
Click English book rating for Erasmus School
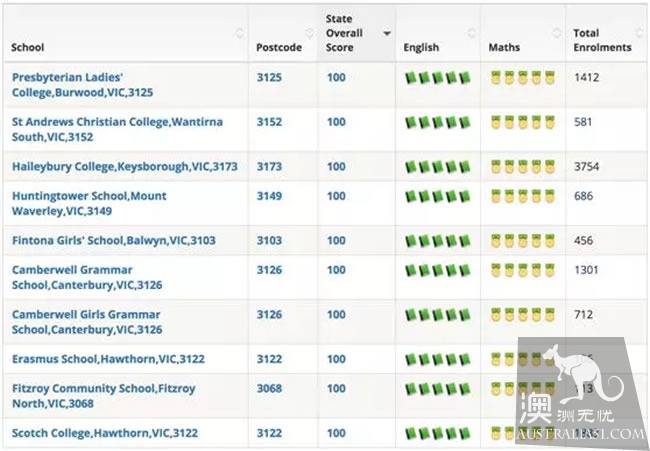[x=438, y=359]
